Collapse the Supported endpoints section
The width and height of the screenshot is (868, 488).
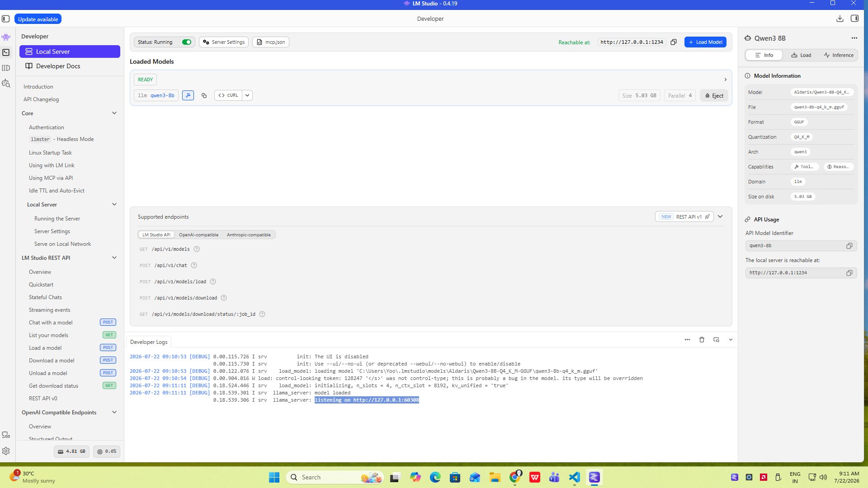click(x=720, y=217)
